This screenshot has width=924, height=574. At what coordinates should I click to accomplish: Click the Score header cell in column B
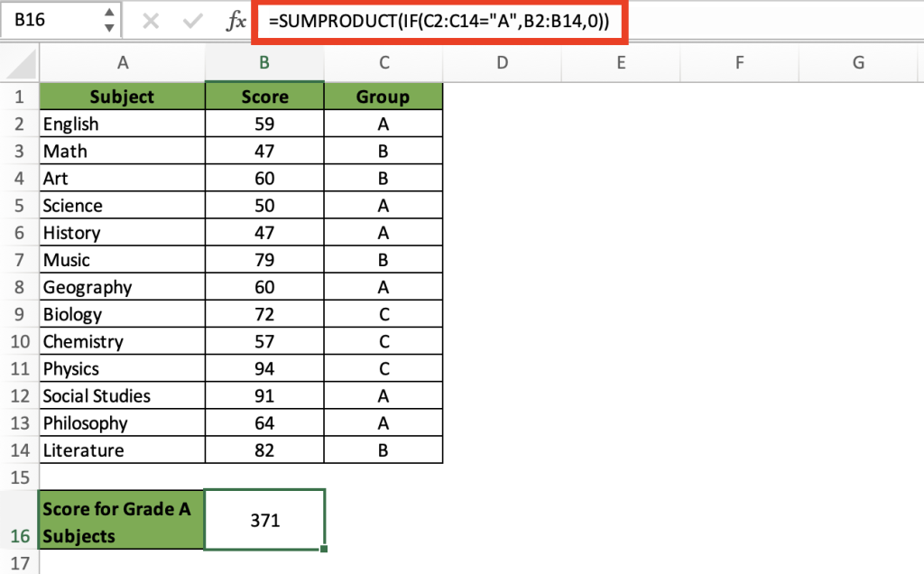pos(264,96)
